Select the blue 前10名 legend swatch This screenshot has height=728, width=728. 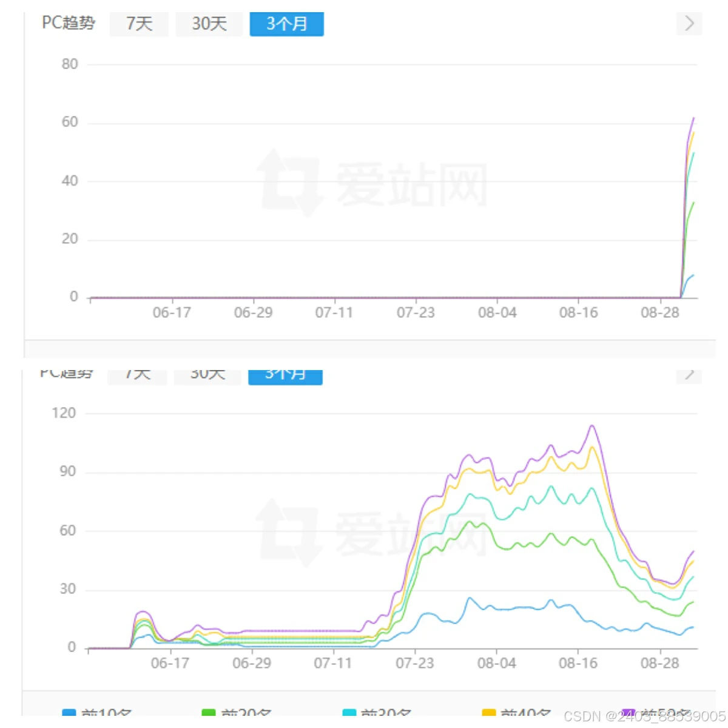(68, 713)
